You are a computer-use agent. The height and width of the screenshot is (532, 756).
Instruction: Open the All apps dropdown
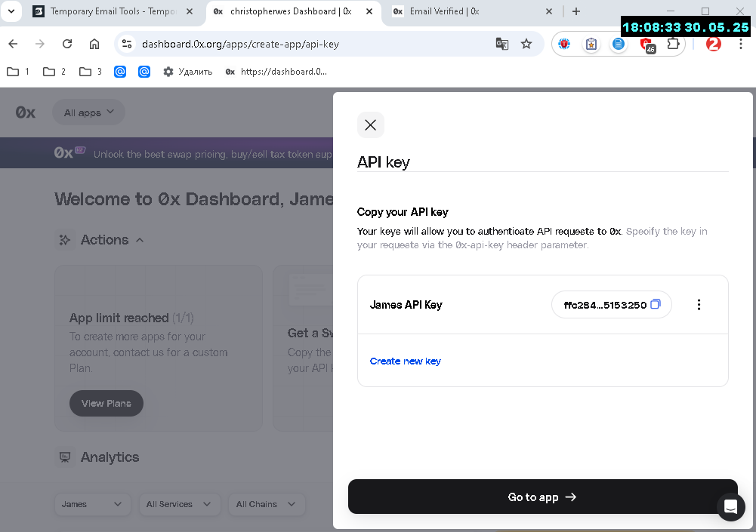[x=88, y=112]
